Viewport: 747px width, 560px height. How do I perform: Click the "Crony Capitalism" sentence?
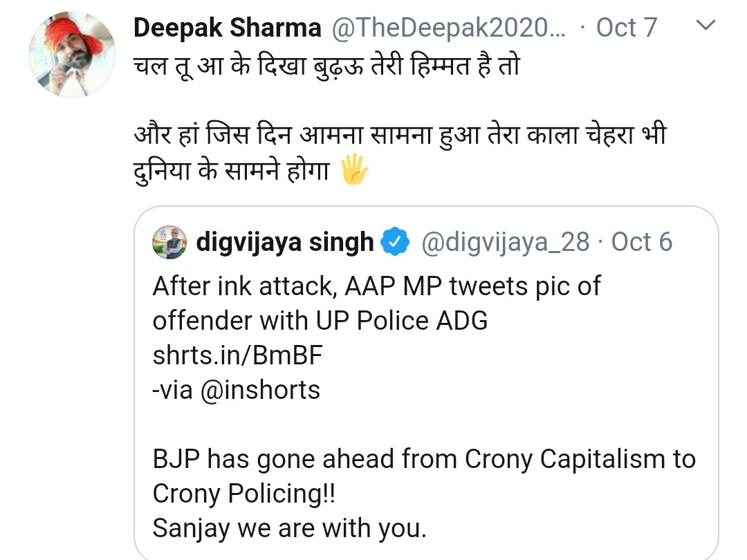point(424,459)
